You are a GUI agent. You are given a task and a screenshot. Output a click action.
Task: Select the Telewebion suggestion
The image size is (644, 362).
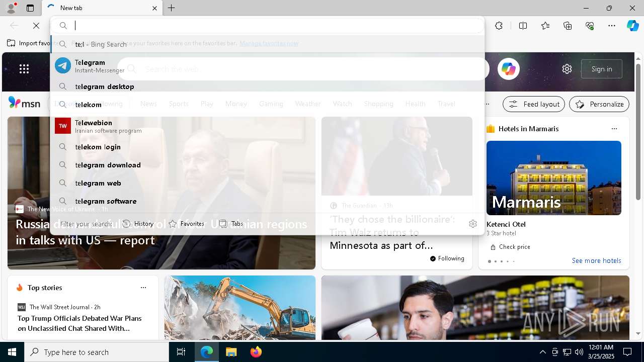click(x=267, y=126)
